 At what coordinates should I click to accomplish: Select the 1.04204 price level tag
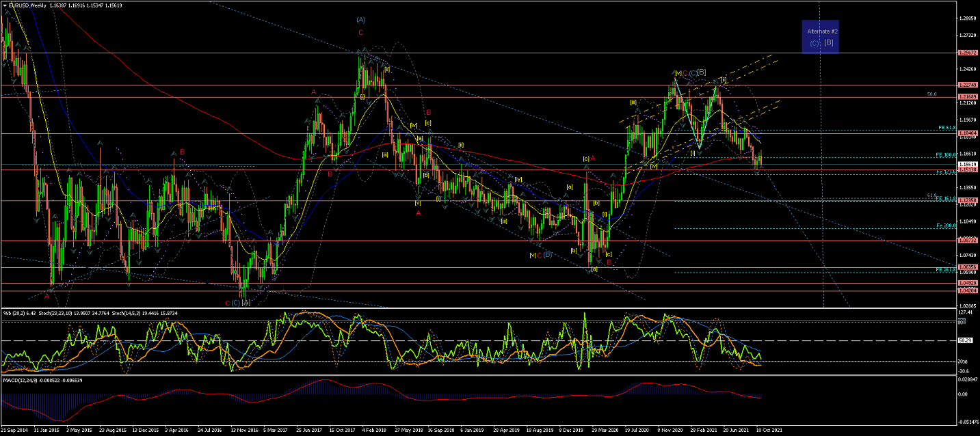tap(967, 290)
